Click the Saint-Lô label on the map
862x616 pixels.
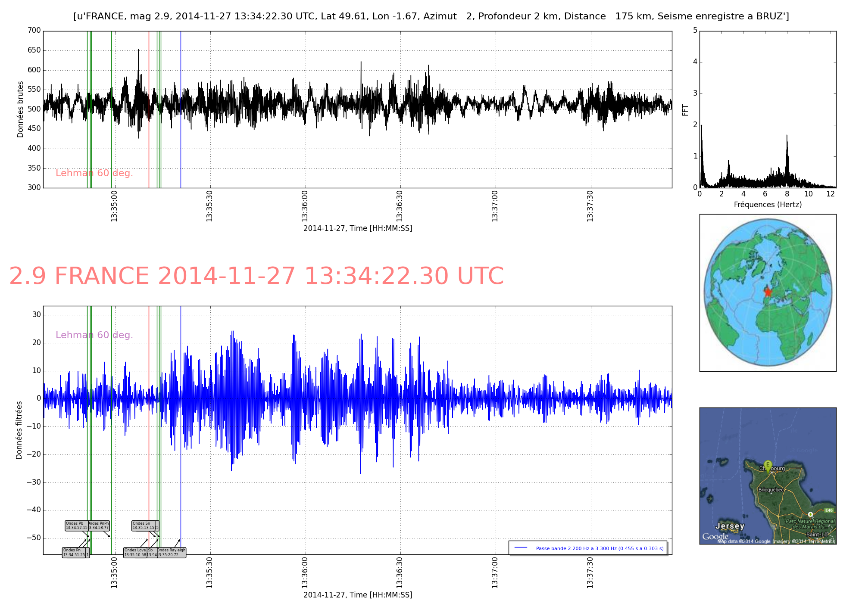(x=816, y=535)
